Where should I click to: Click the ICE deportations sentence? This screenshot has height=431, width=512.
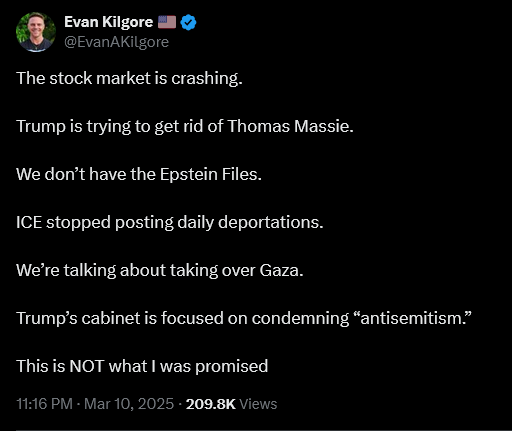tap(170, 222)
